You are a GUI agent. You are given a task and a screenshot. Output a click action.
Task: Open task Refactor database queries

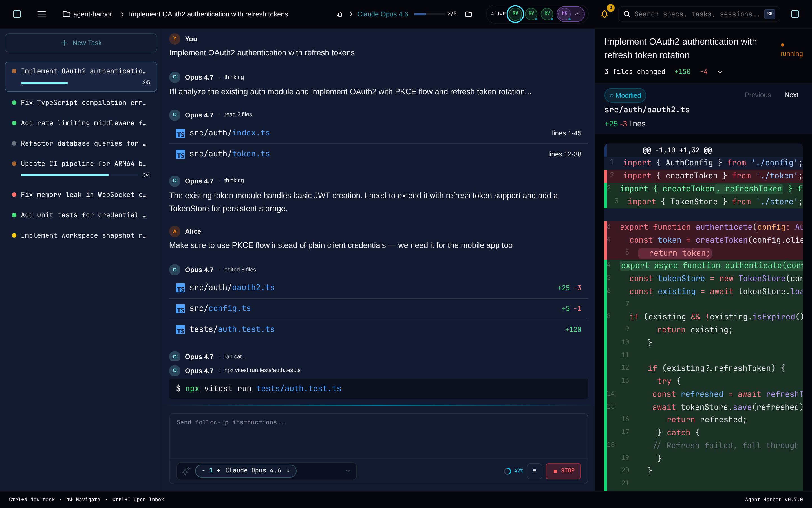[x=81, y=143]
